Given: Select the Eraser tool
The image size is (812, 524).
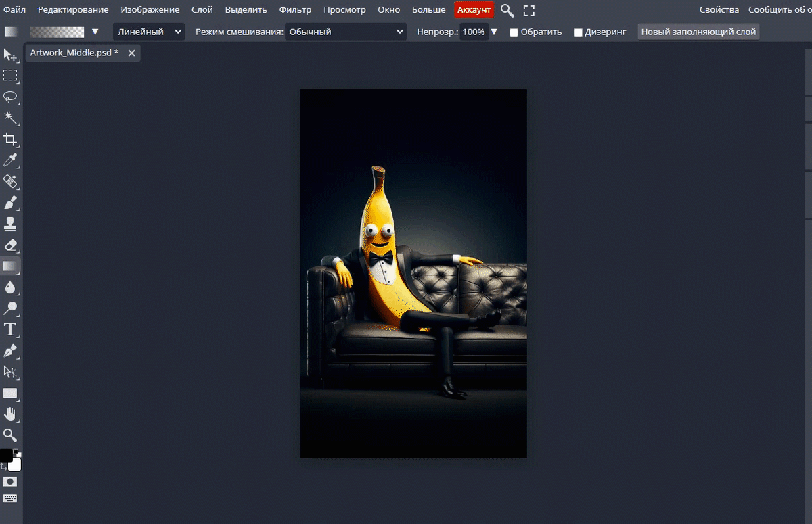Looking at the screenshot, I should (x=10, y=245).
